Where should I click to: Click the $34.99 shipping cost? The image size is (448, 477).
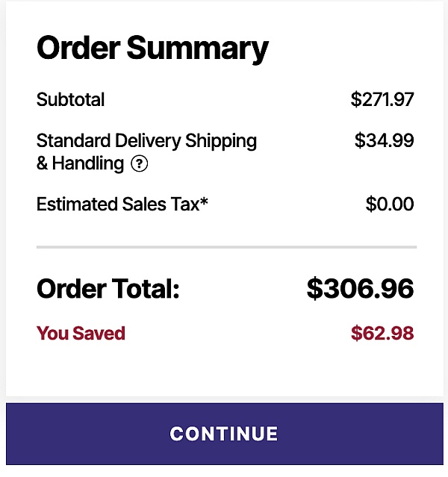coord(384,141)
